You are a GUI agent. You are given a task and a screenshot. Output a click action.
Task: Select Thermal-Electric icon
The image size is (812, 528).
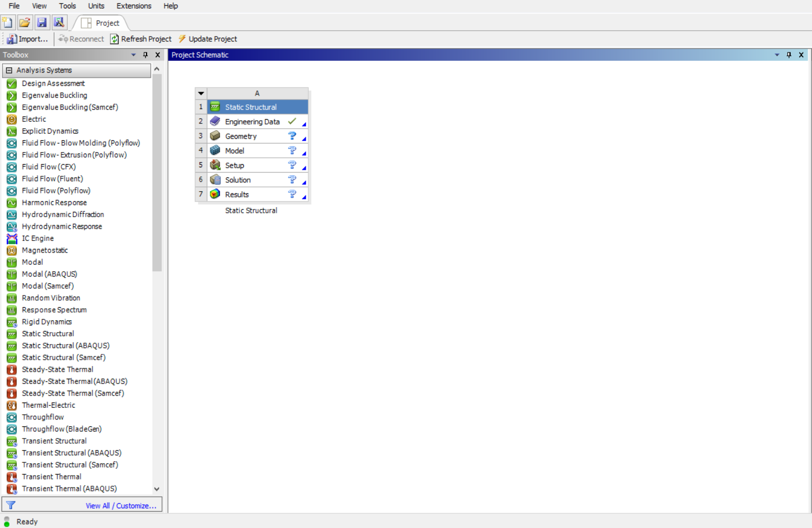pos(12,405)
